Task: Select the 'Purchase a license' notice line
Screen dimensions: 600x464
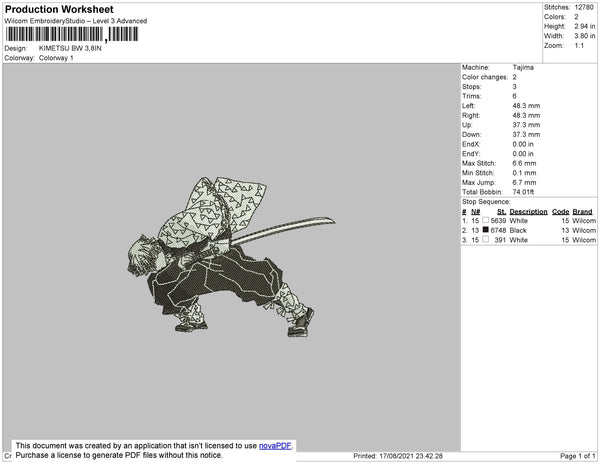Action: tap(119, 455)
